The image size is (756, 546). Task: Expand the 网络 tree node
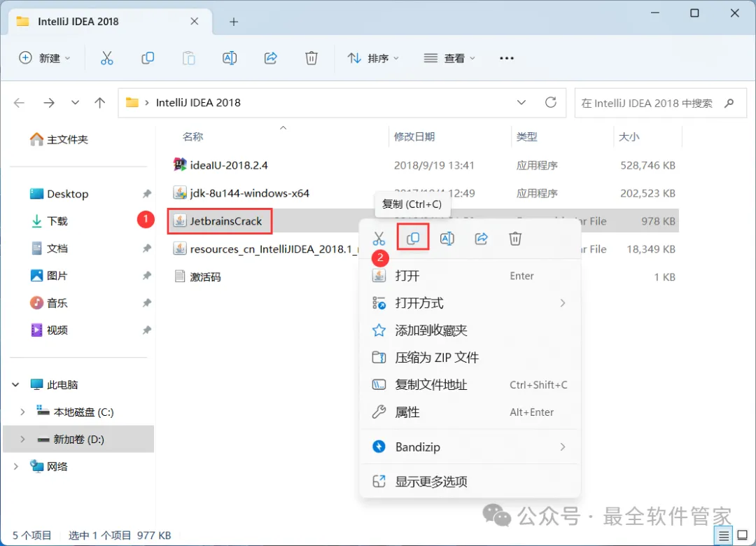[16, 466]
